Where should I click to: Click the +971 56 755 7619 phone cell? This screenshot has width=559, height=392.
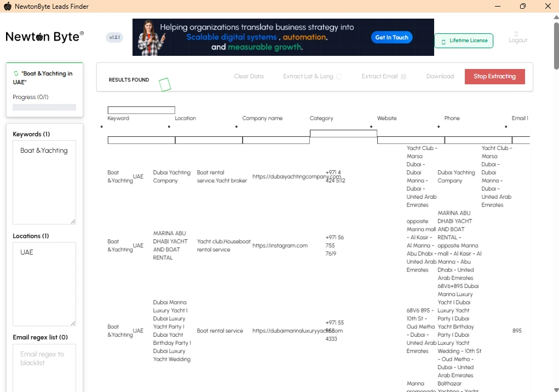click(335, 245)
